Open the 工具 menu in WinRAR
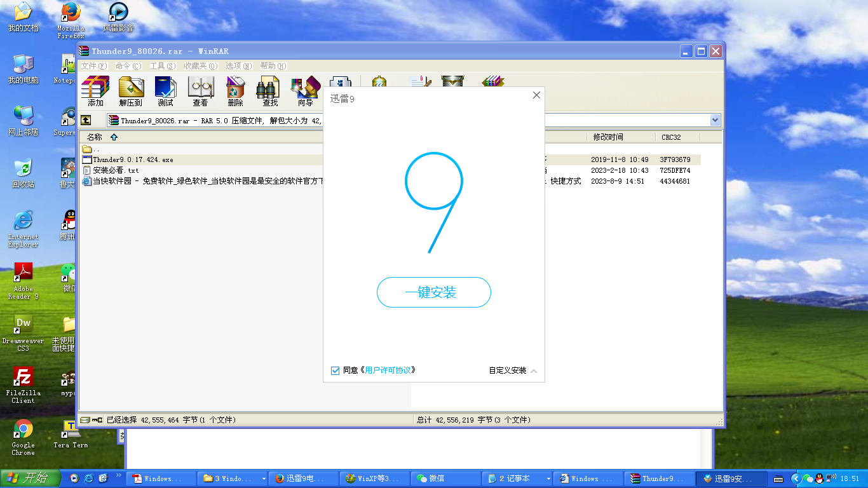868x488 pixels. point(163,66)
